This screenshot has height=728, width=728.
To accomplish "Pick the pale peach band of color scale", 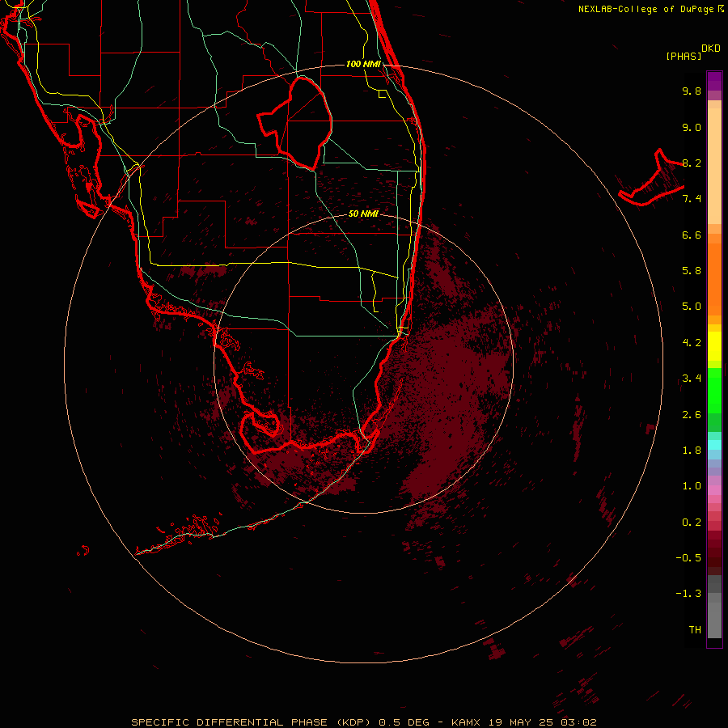I will pyautogui.click(x=714, y=166).
